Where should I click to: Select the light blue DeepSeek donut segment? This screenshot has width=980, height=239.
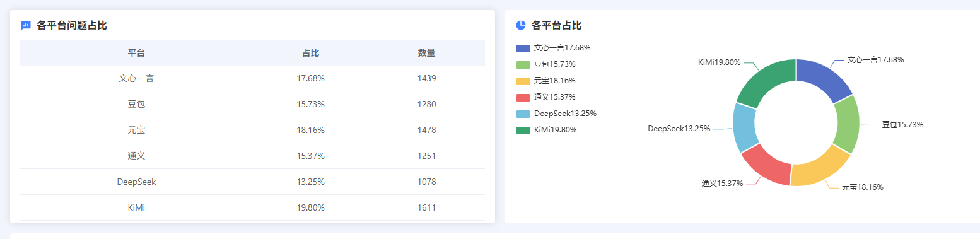pyautogui.click(x=743, y=128)
